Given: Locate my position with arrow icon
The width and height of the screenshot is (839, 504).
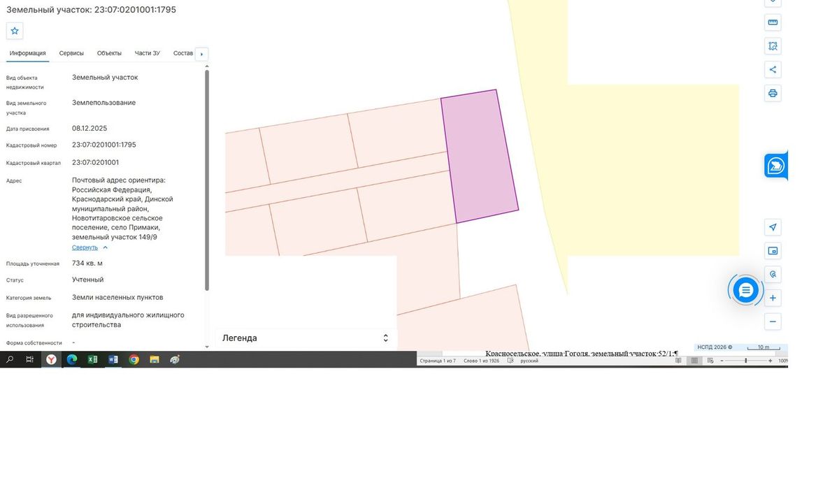Looking at the screenshot, I should tap(773, 227).
